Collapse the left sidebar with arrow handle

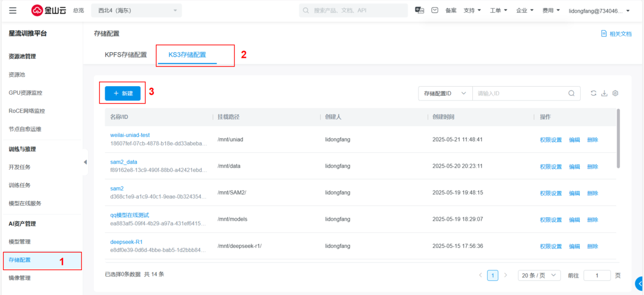click(x=85, y=162)
